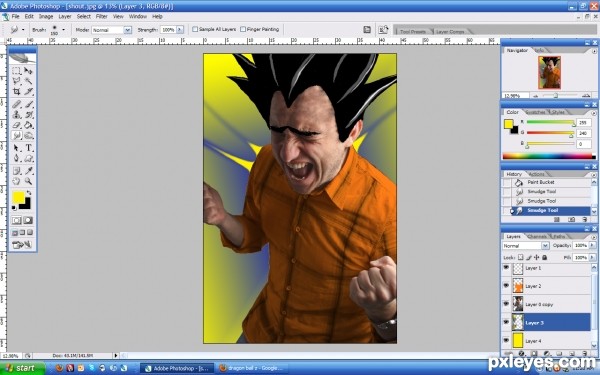Screen dimensions: 600x375
Task: Select the Paint Bucket tool in toolbox
Action: [28, 125]
